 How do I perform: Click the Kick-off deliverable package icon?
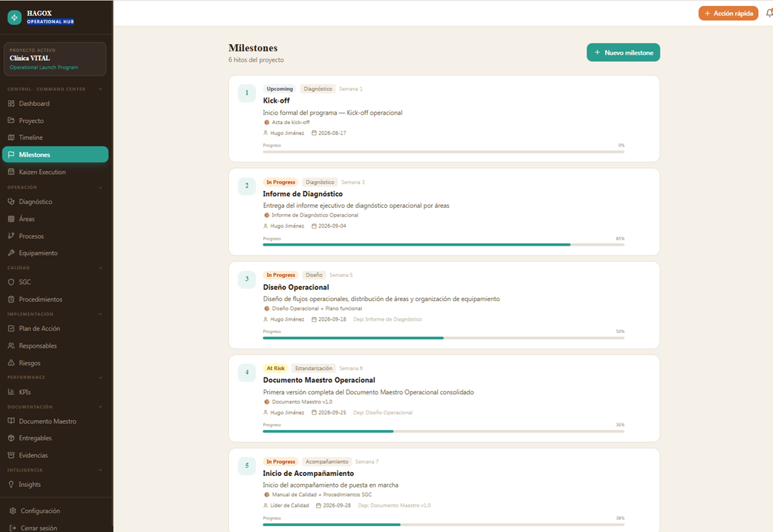(x=267, y=122)
